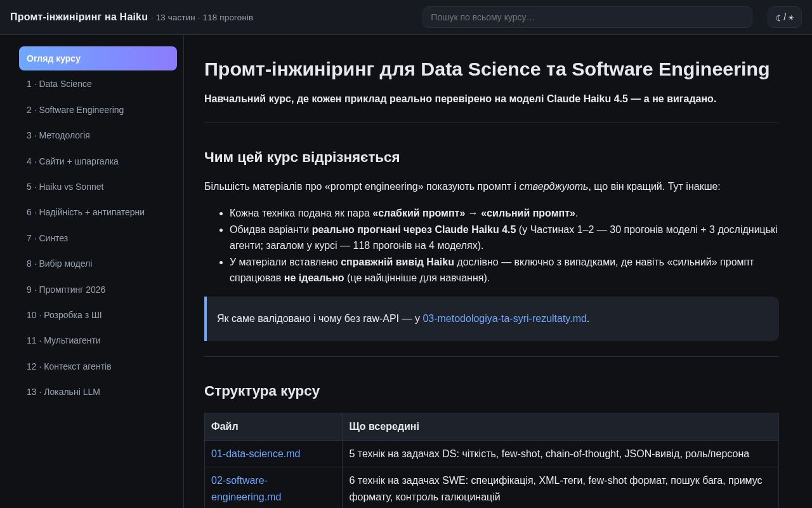Viewport: 812px width, 508px height.
Task: Click the 'Файл' table column header
Action: coord(273,427)
